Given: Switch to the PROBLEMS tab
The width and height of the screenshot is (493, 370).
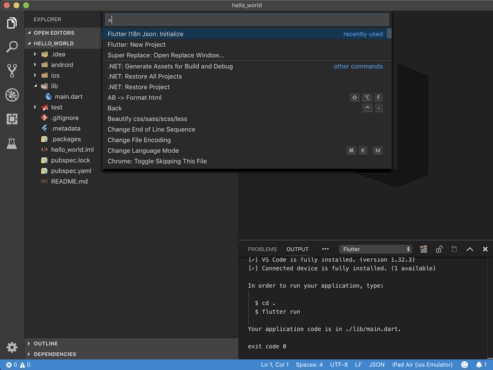Looking at the screenshot, I should coord(262,249).
